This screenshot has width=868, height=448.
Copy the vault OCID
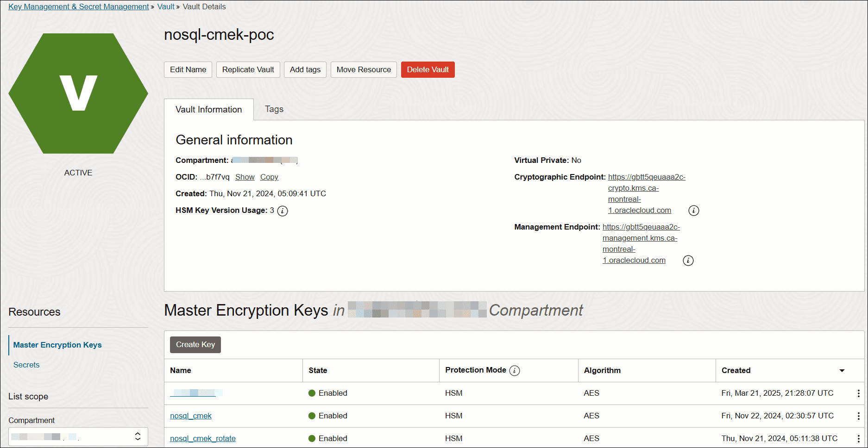tap(269, 177)
